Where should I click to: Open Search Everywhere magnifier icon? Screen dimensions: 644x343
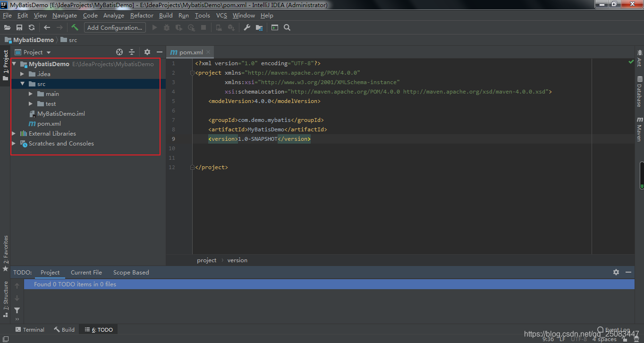287,27
